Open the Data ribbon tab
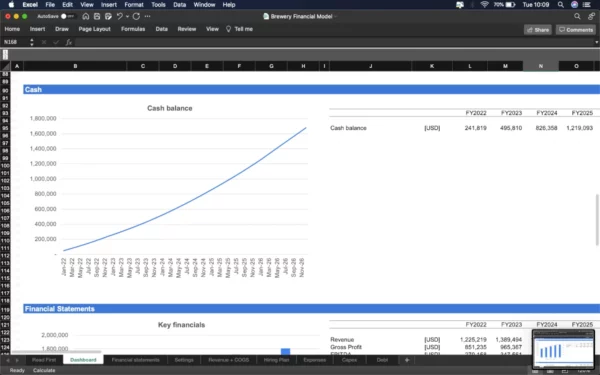The image size is (600, 375). click(x=161, y=29)
